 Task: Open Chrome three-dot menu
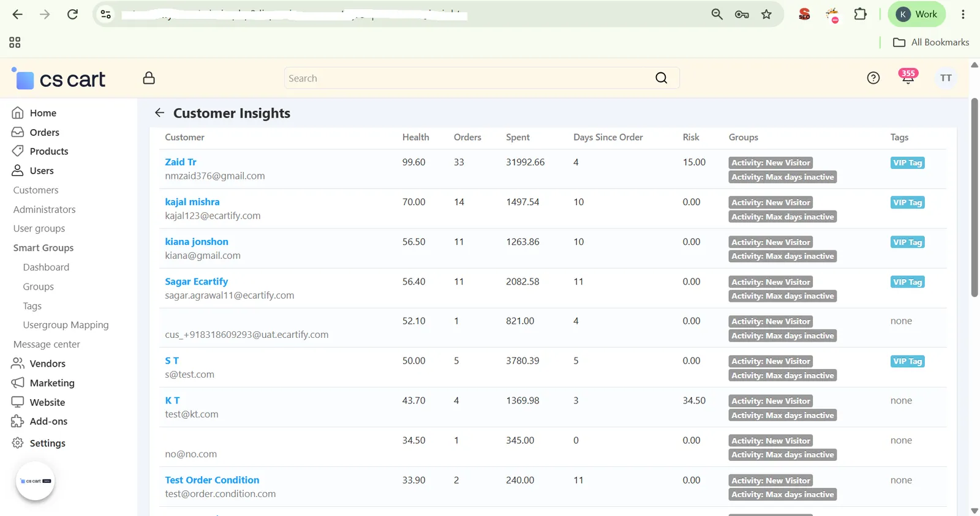[x=963, y=14]
